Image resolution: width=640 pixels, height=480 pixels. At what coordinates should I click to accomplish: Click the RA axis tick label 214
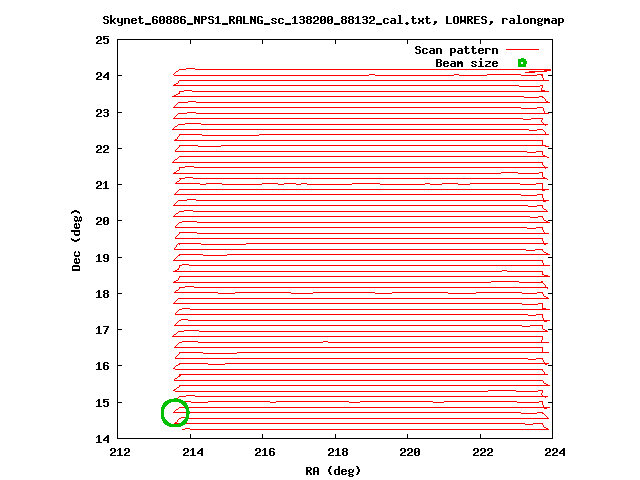pos(193,452)
